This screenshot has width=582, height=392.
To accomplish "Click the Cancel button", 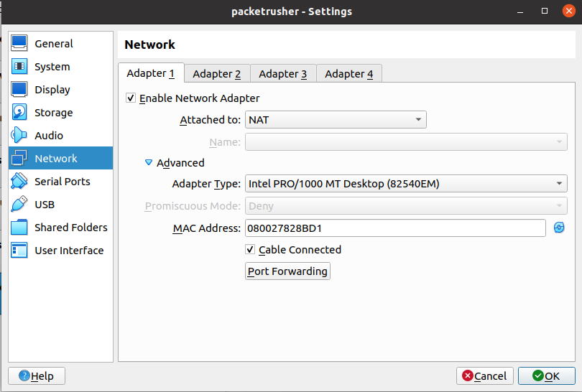I will (485, 376).
